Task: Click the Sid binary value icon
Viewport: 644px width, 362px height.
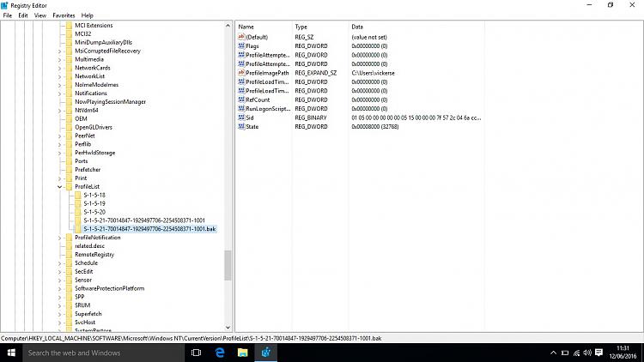Action: (241, 118)
